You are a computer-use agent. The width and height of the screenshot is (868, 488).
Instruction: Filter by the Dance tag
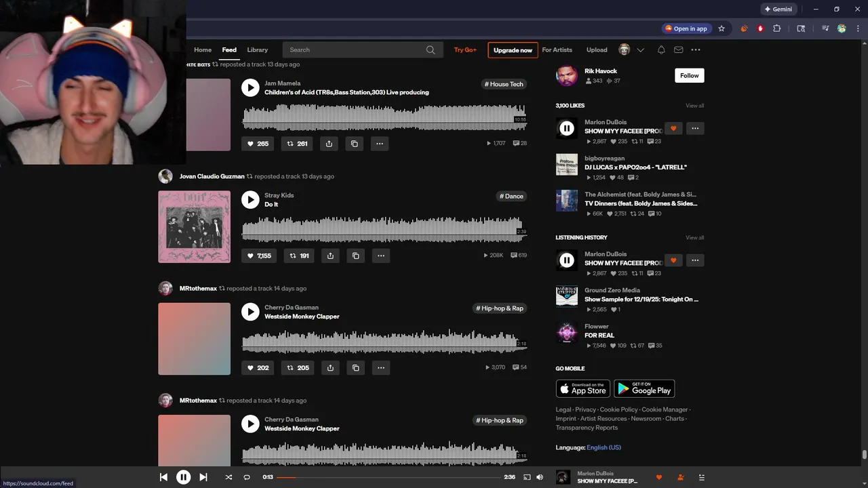512,196
